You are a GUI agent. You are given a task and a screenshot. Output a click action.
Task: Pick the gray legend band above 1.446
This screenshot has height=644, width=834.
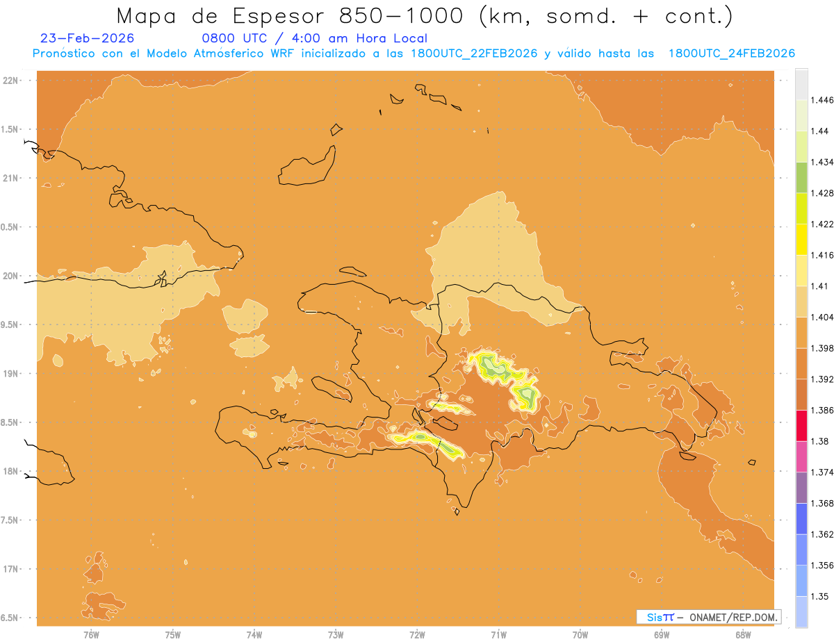(801, 85)
